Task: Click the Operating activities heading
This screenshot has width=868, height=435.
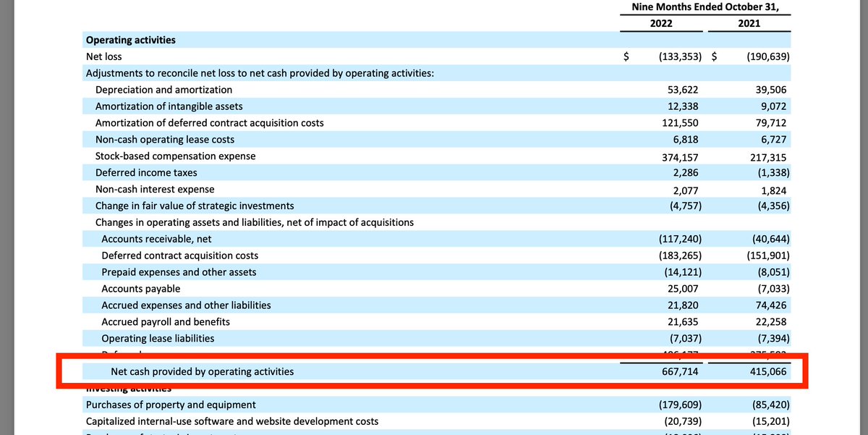Action: [131, 40]
